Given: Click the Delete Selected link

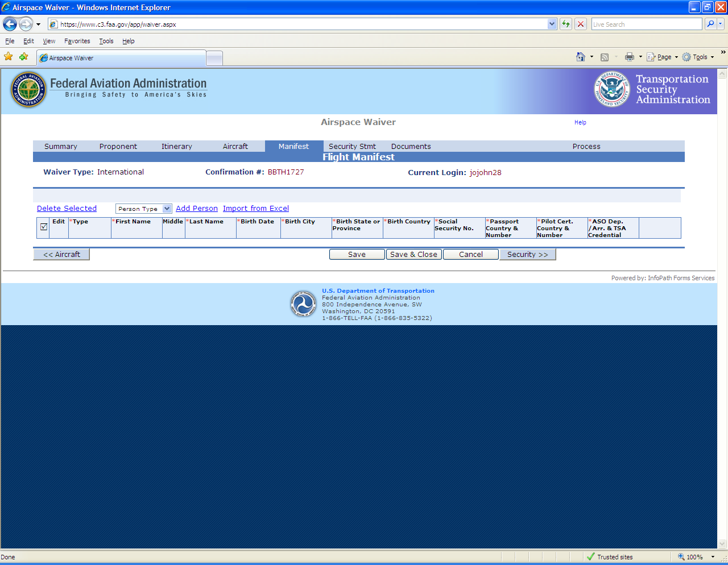Looking at the screenshot, I should click(67, 209).
